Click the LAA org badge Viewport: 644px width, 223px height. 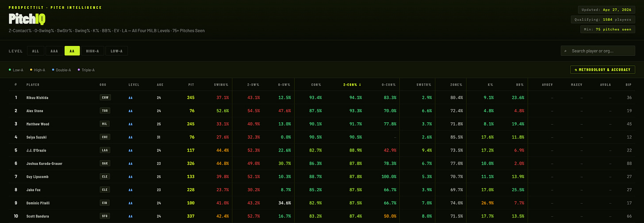click(105, 150)
